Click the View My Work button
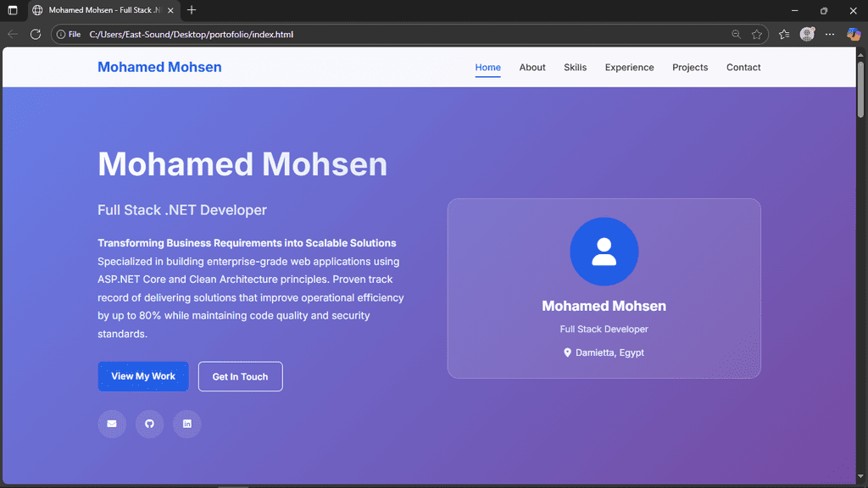Screen dimensions: 868x488 pos(143,376)
